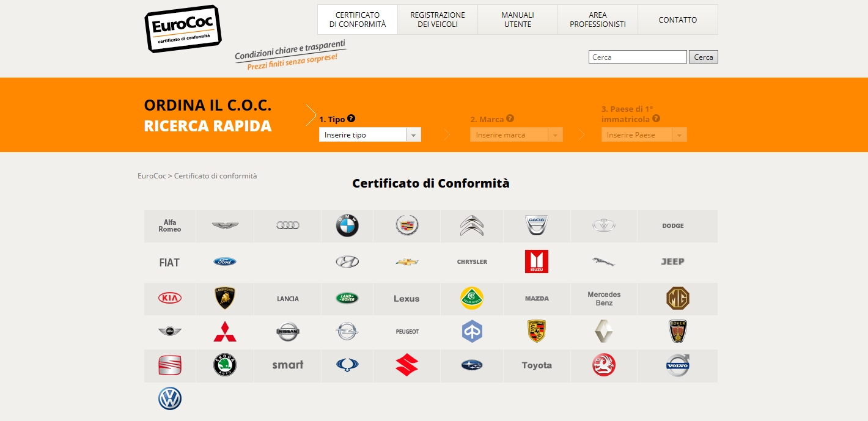
Task: Choose the Lancia brand
Action: tap(288, 299)
